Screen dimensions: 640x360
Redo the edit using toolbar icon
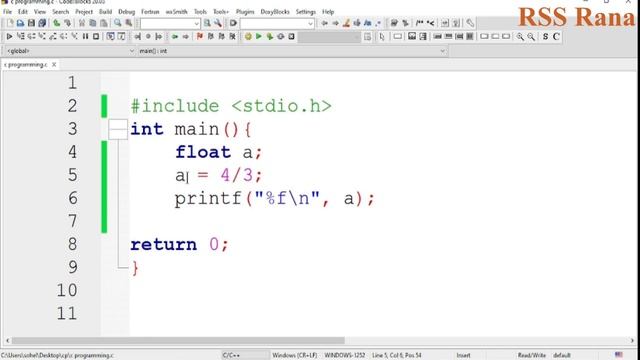[67, 23]
